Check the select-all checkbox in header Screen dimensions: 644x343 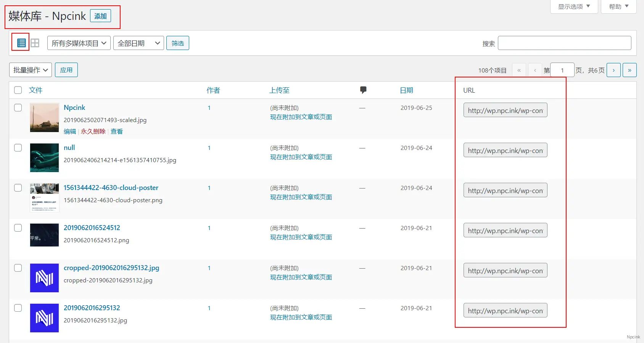(18, 90)
